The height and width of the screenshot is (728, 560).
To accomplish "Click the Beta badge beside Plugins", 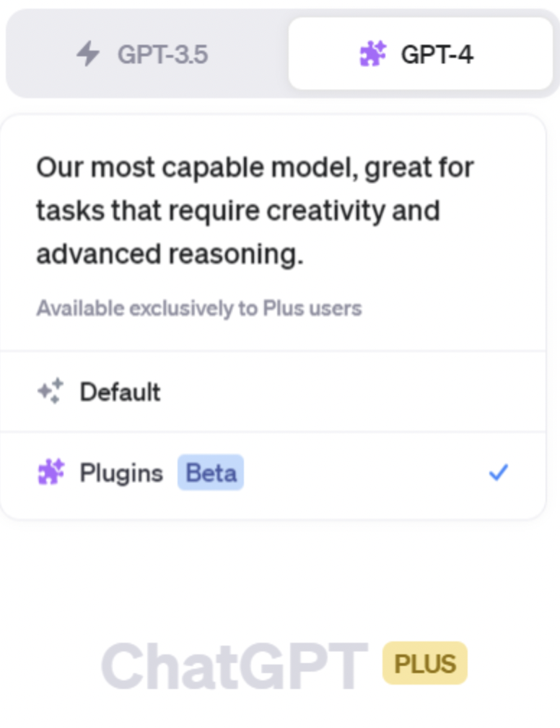I will (x=211, y=472).
